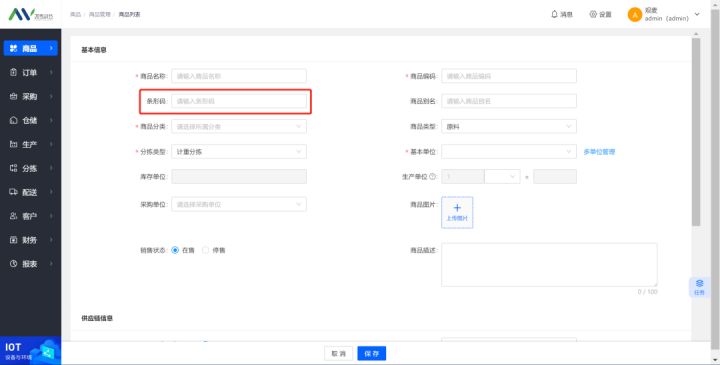
Task: Expand the admin account dropdown arrow
Action: point(697,14)
